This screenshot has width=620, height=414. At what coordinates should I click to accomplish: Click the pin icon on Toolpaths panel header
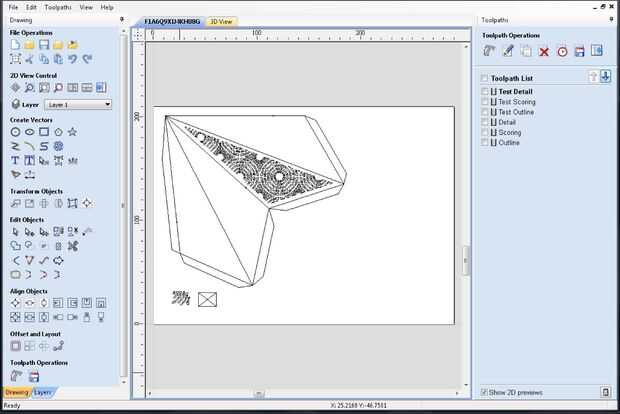(x=611, y=19)
